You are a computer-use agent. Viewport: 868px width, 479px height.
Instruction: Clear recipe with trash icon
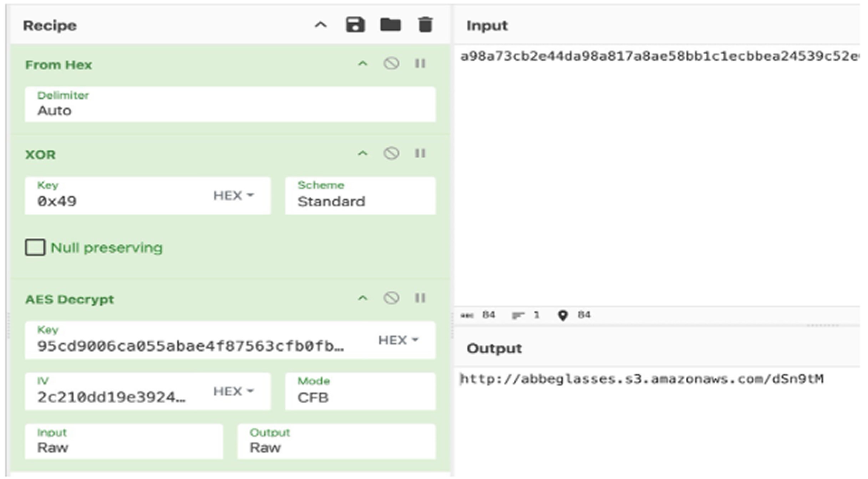425,25
